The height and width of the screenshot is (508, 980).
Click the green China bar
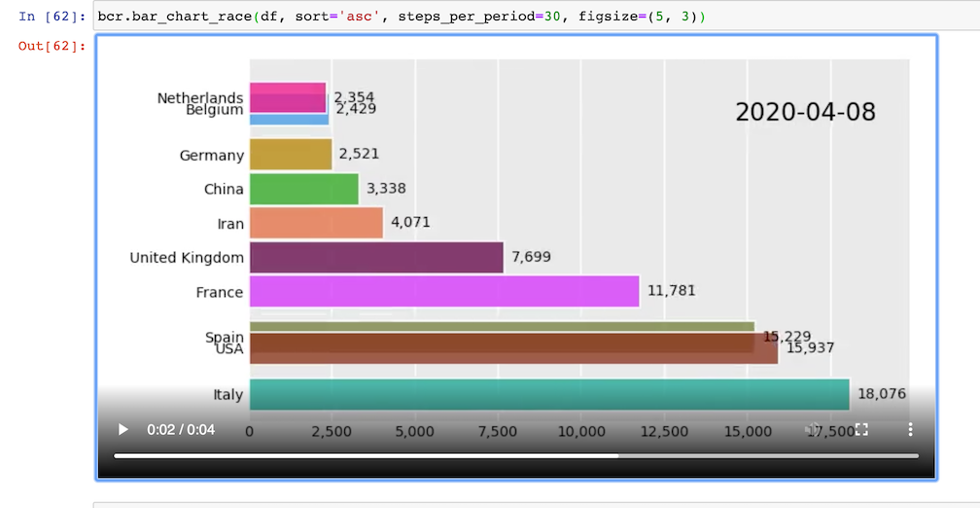303,189
